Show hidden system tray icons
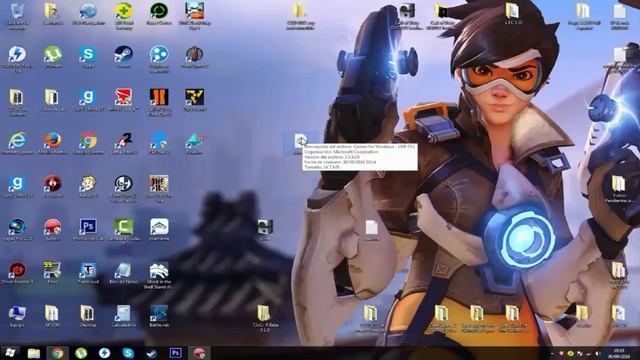The height and width of the screenshot is (360, 640). click(x=552, y=353)
